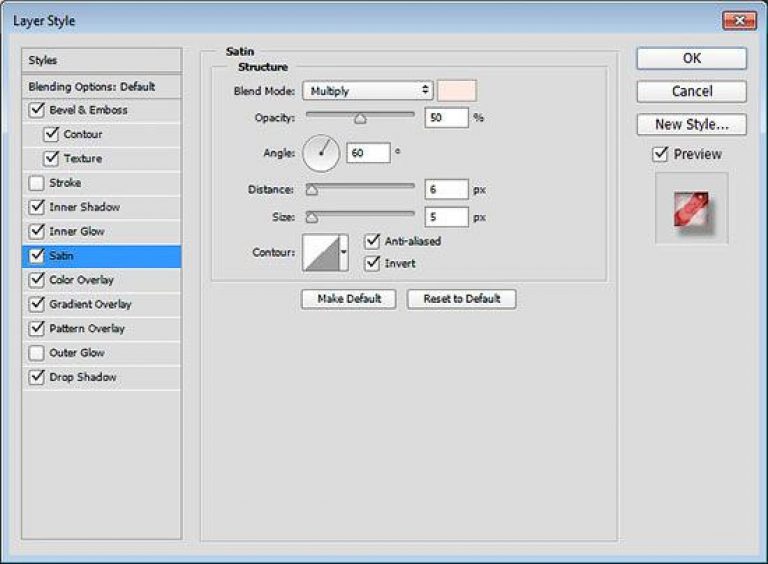Enable the Outer Glow checkbox
The image size is (768, 564).
37,353
